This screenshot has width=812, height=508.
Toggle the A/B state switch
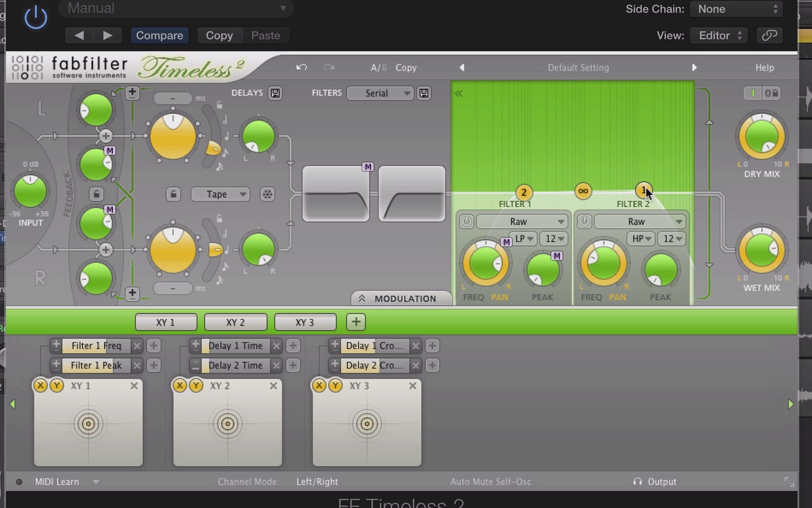pos(379,67)
